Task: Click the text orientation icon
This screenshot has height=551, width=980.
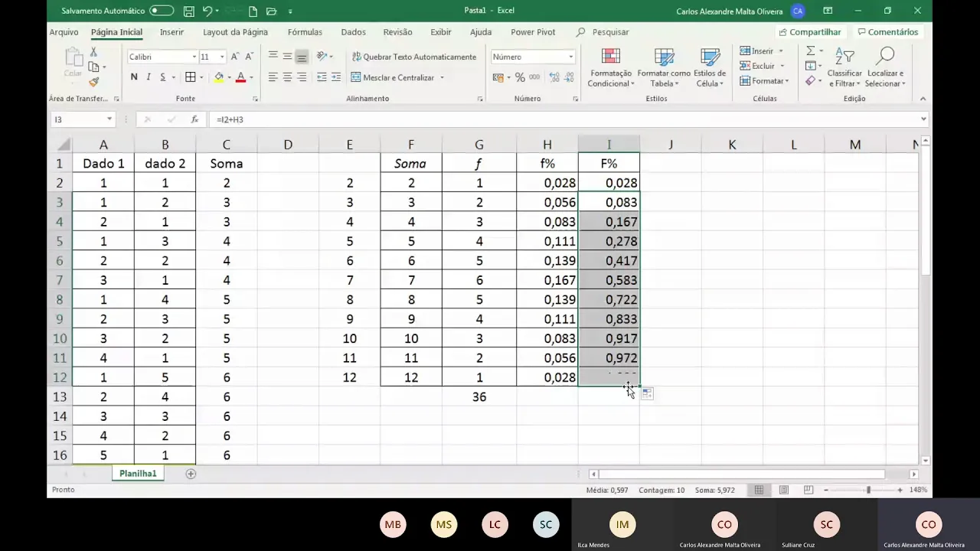Action: click(x=322, y=57)
